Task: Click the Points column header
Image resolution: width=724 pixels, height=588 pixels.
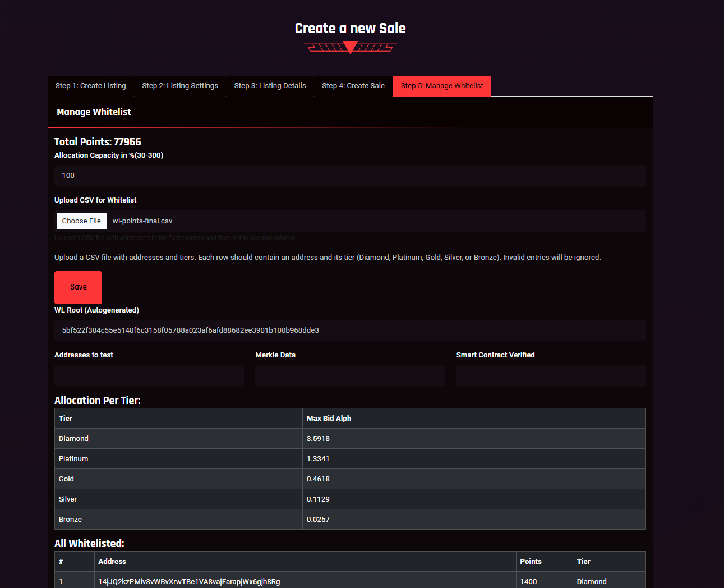Action: click(x=531, y=562)
